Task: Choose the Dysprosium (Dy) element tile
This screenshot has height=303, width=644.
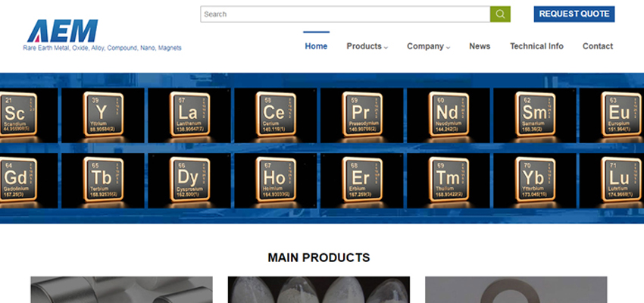Action: [183, 179]
